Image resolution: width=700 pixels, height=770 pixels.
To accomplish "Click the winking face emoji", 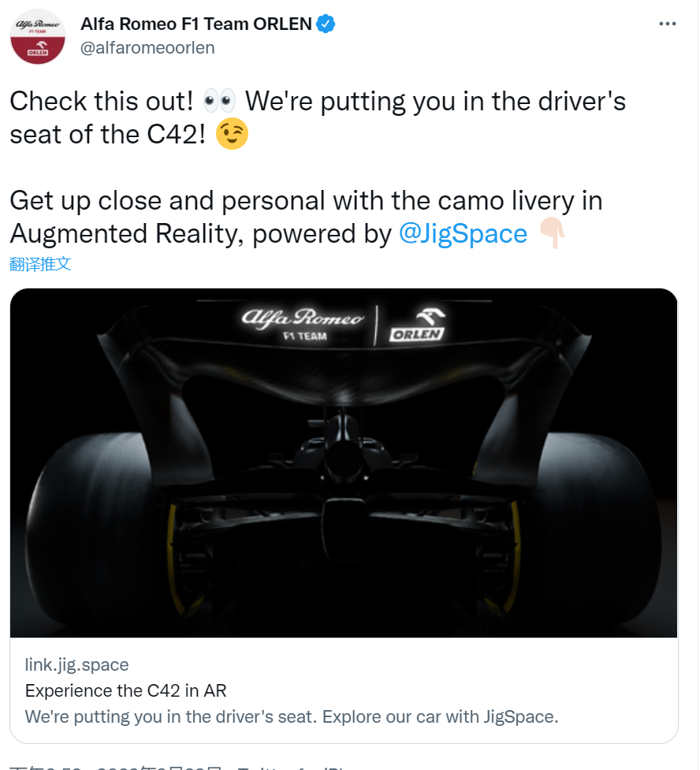I will (x=231, y=135).
